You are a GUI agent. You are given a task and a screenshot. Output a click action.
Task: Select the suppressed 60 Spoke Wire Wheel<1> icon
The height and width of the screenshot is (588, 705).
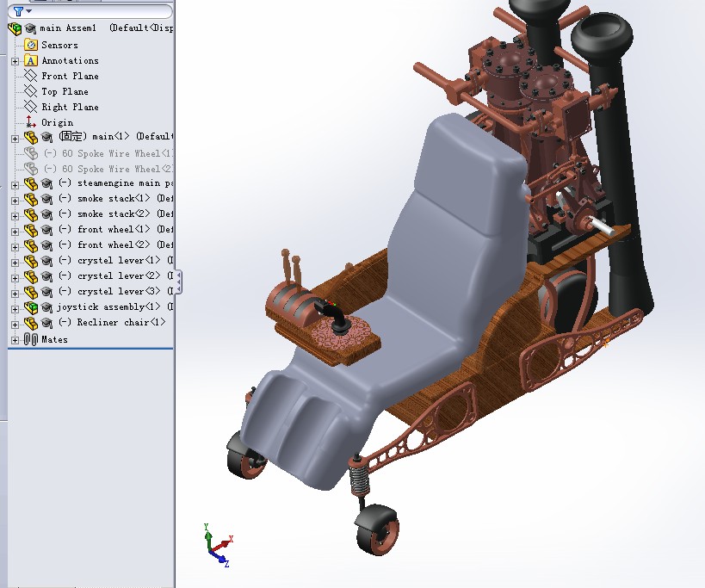(31, 153)
